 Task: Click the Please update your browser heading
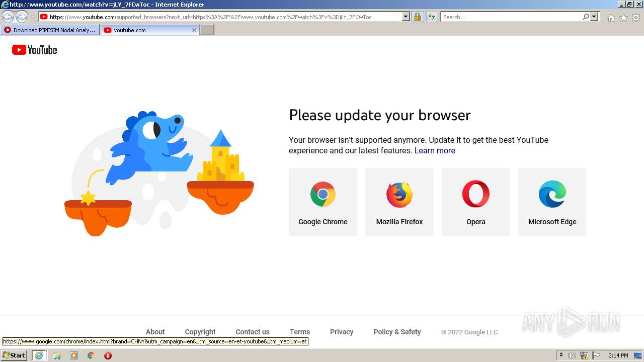pos(380,115)
